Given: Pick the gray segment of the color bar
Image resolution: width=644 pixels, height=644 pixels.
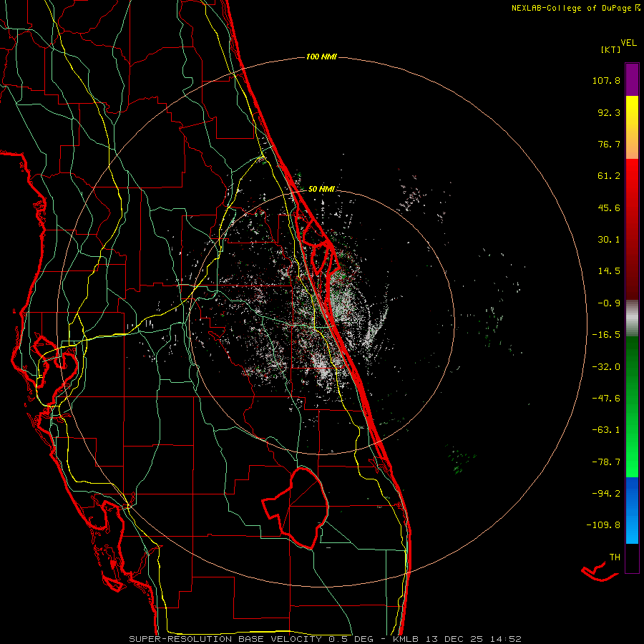Looking at the screenshot, I should pyautogui.click(x=632, y=318).
